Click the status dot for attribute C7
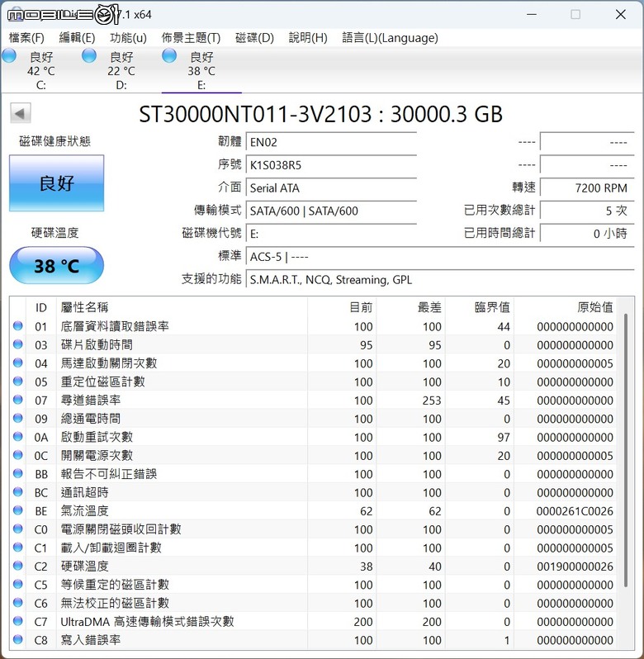 (17, 621)
